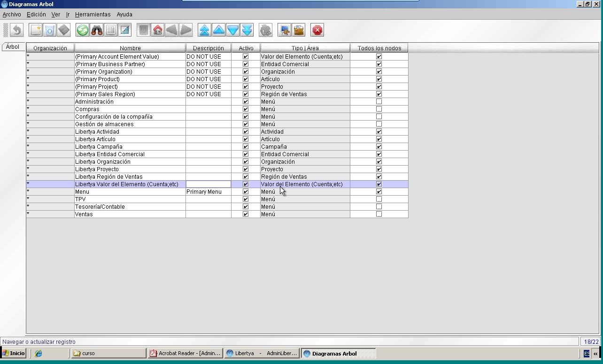Create a new record with the star-page icon
This screenshot has width=603, height=364.
(36, 30)
